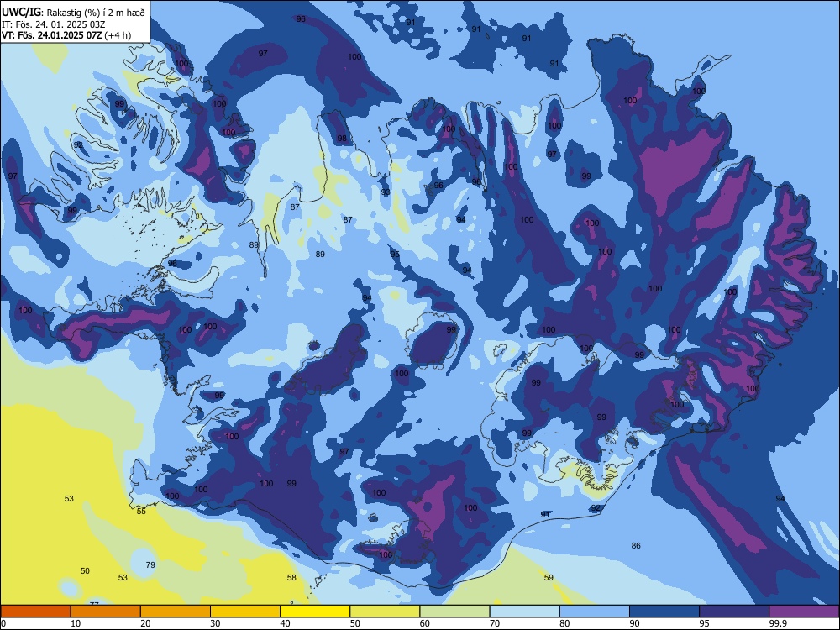Image resolution: width=840 pixels, height=630 pixels.
Task: Pick the pale green 60–70 legend swatch
Action: (454, 612)
